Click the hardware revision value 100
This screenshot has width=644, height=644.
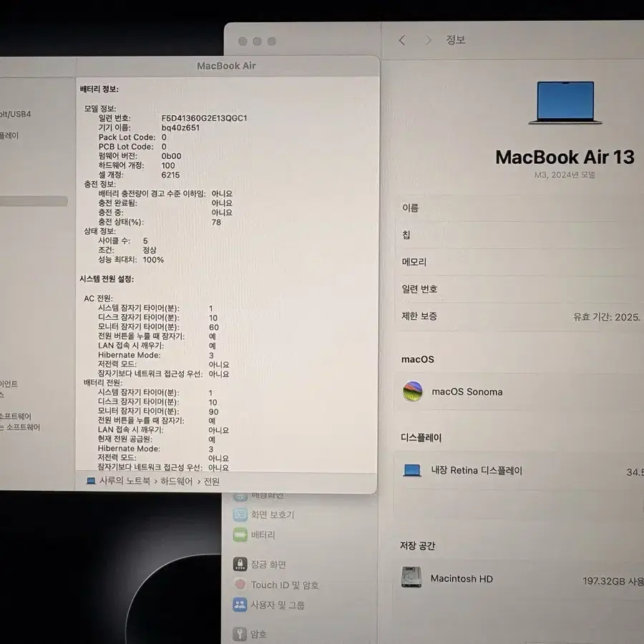[x=168, y=165]
